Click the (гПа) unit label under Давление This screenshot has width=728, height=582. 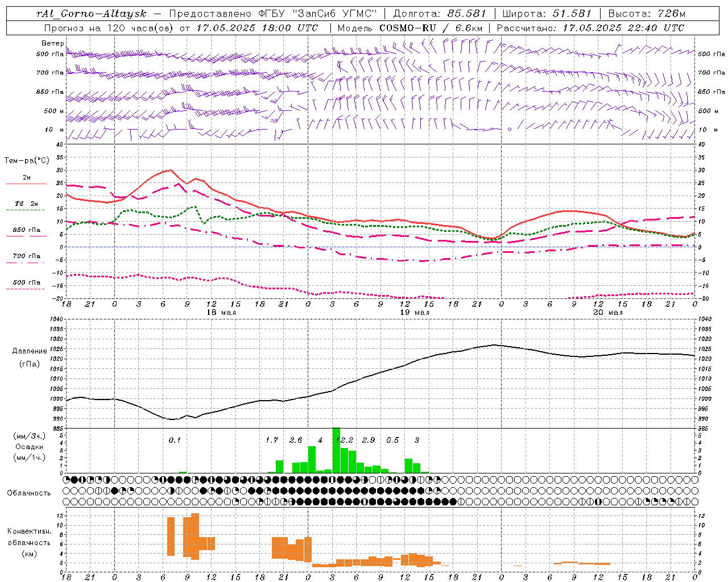[x=30, y=364]
